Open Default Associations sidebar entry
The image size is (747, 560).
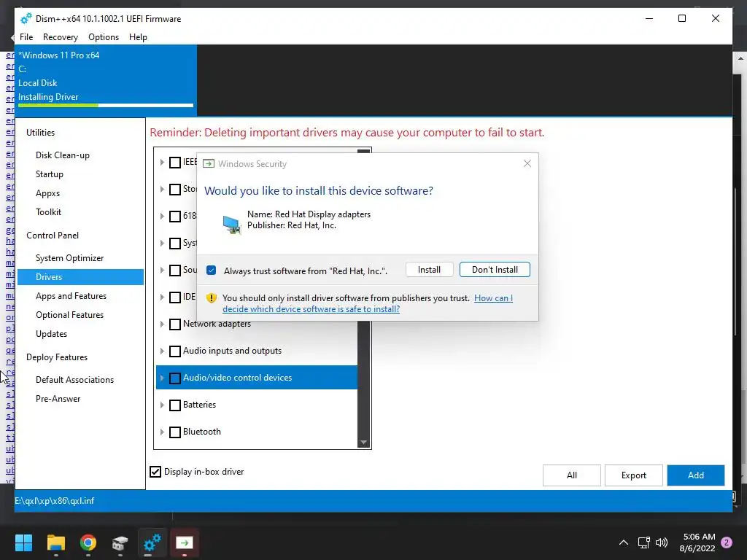[x=75, y=380]
